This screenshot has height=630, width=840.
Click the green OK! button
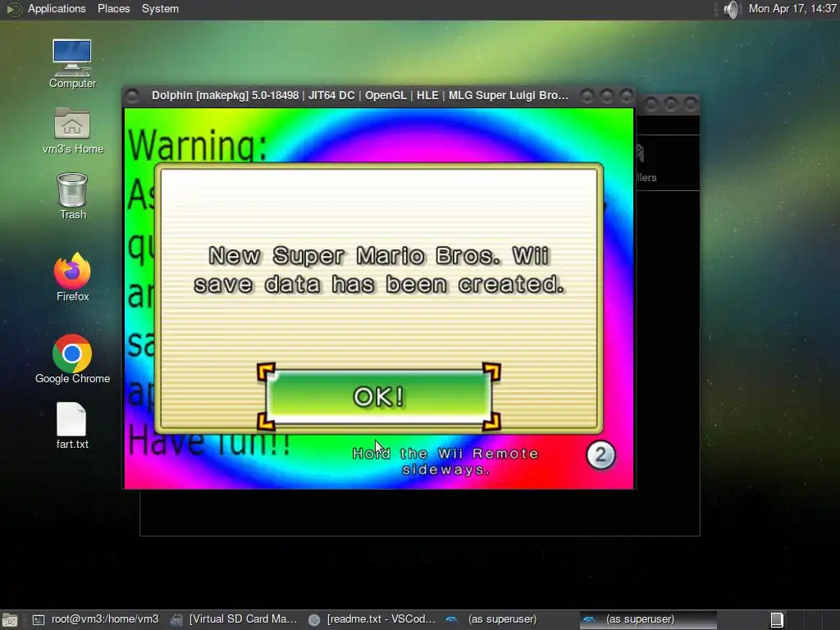pyautogui.click(x=379, y=396)
